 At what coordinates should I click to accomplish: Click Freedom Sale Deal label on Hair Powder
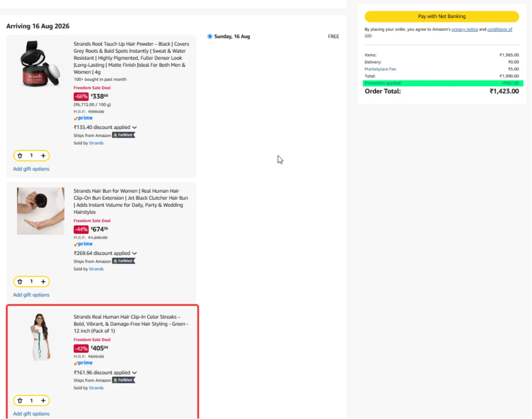pos(92,88)
